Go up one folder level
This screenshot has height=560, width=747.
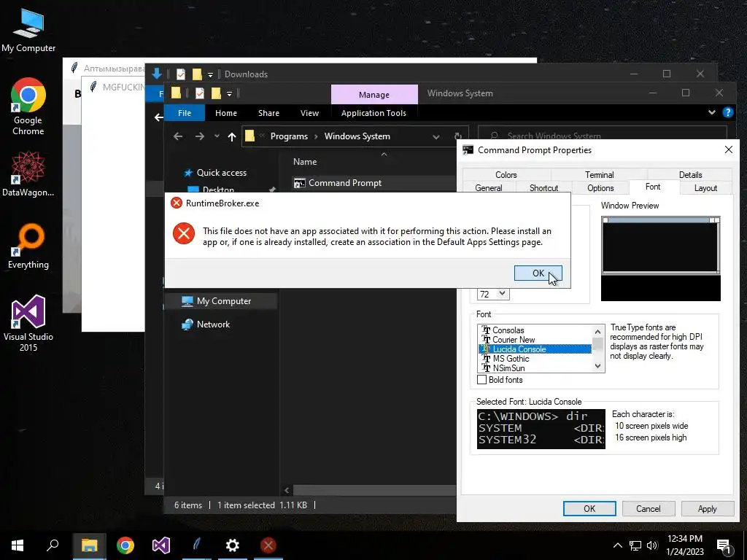point(232,137)
